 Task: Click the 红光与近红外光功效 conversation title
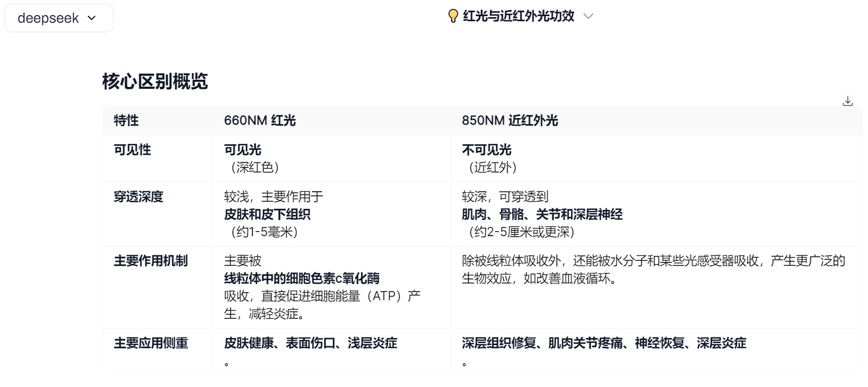click(519, 16)
